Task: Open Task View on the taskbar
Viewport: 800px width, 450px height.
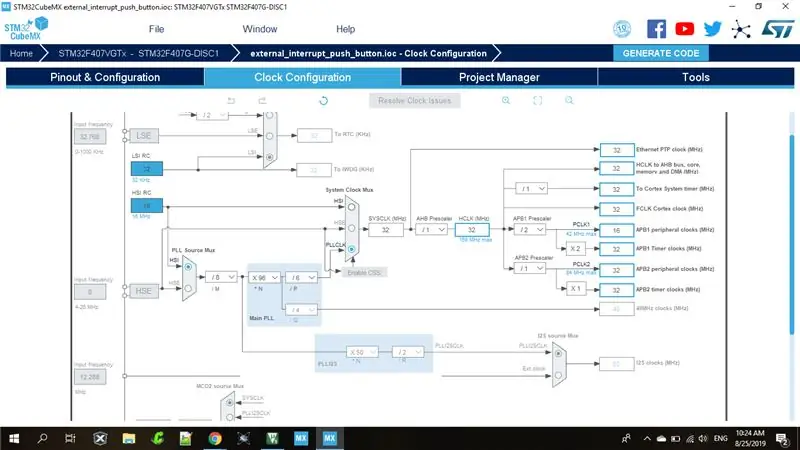Action: click(70, 438)
